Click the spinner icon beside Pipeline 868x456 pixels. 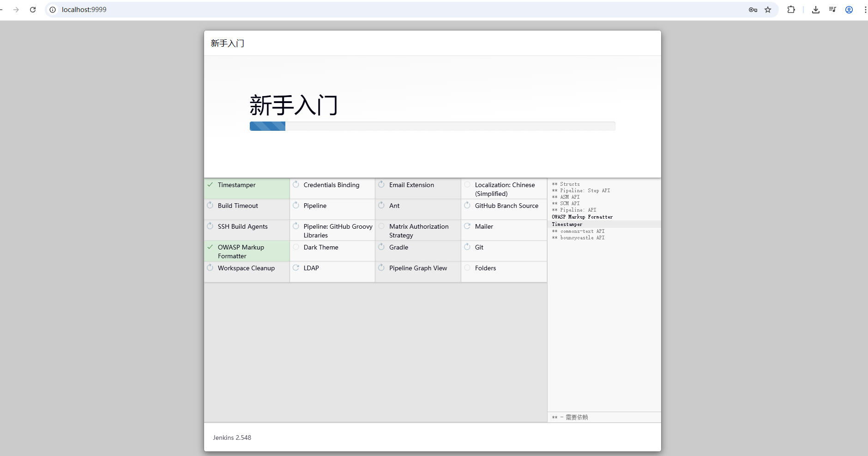pyautogui.click(x=296, y=206)
